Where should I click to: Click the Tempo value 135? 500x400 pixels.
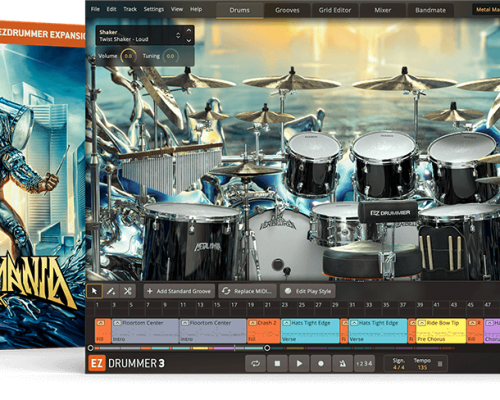422,367
